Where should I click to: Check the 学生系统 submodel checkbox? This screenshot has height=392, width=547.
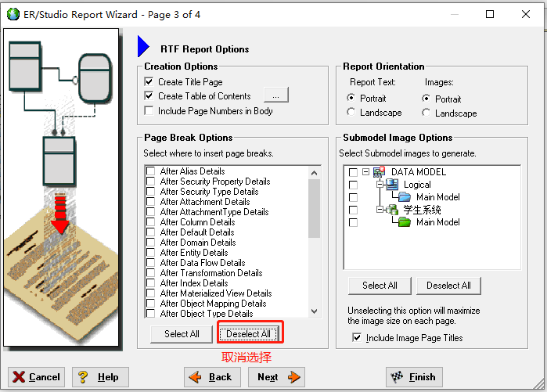353,210
